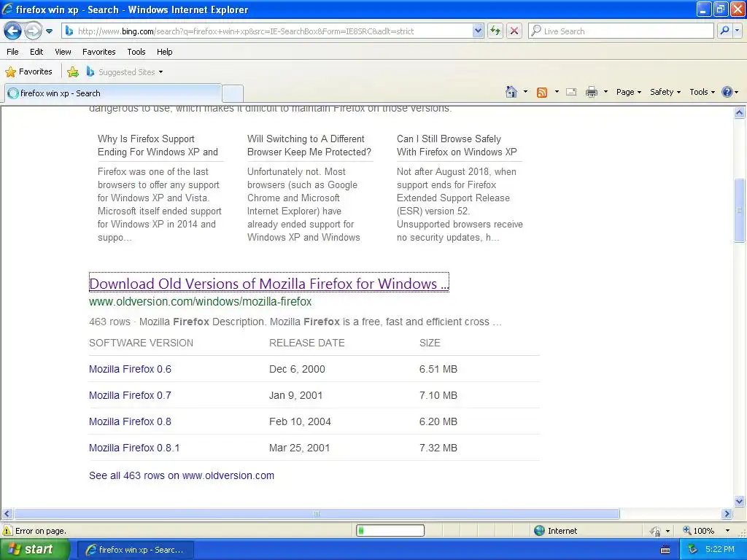
Task: Click the Forward navigation arrow
Action: (x=33, y=31)
